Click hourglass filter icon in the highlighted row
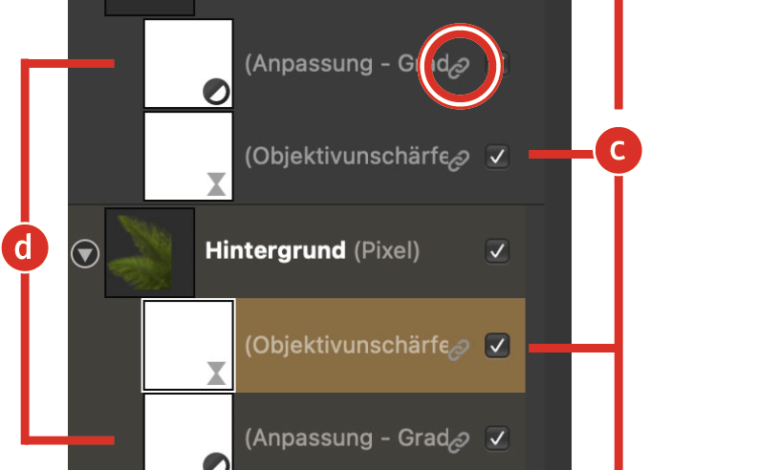 216,374
